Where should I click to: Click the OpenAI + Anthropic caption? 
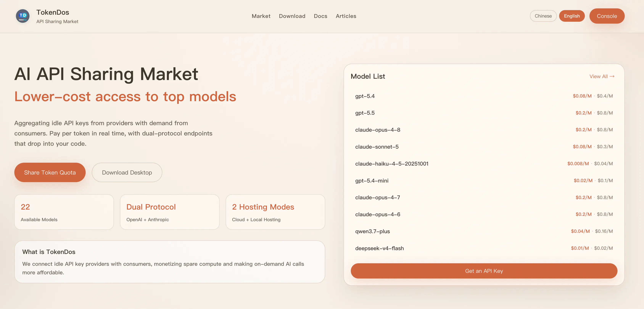click(147, 220)
